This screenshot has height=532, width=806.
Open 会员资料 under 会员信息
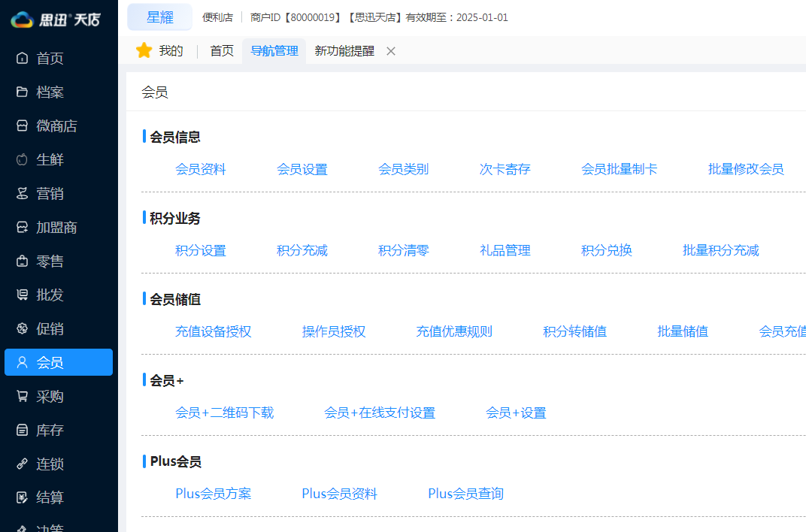(x=199, y=169)
